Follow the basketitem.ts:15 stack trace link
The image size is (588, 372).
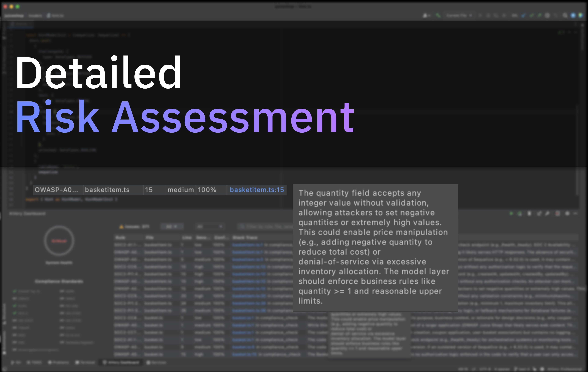click(257, 190)
